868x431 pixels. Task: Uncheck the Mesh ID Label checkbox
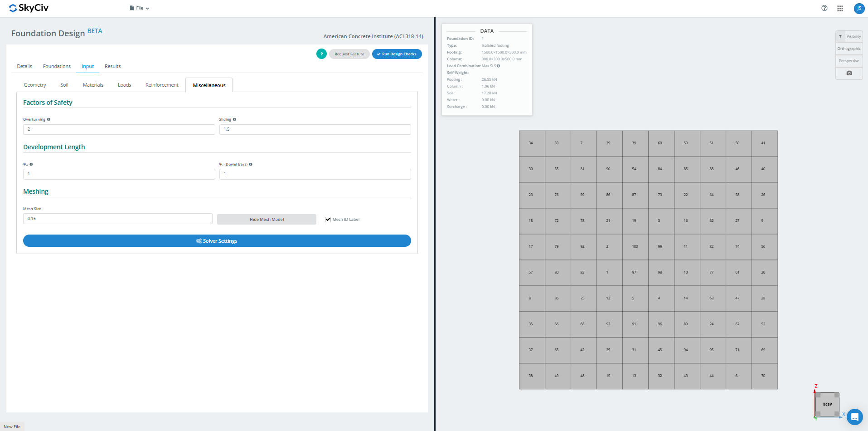pos(328,220)
